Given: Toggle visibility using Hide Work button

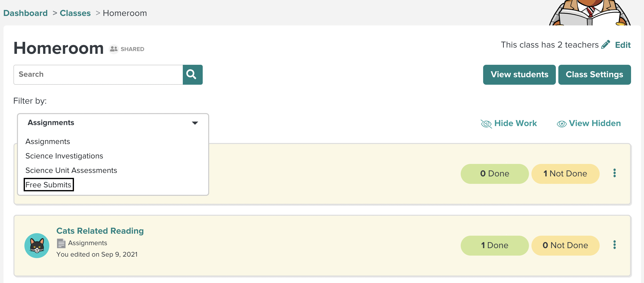Looking at the screenshot, I should coord(510,123).
